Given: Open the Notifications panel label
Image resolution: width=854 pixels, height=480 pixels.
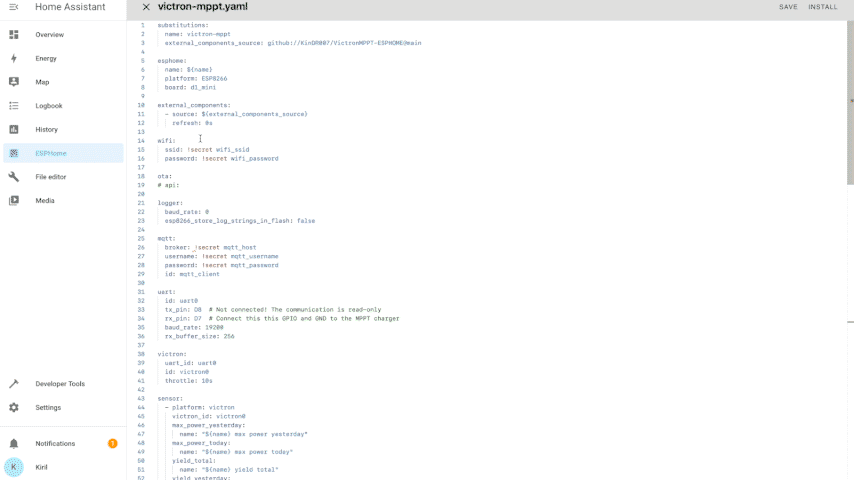Looking at the screenshot, I should tap(55, 443).
